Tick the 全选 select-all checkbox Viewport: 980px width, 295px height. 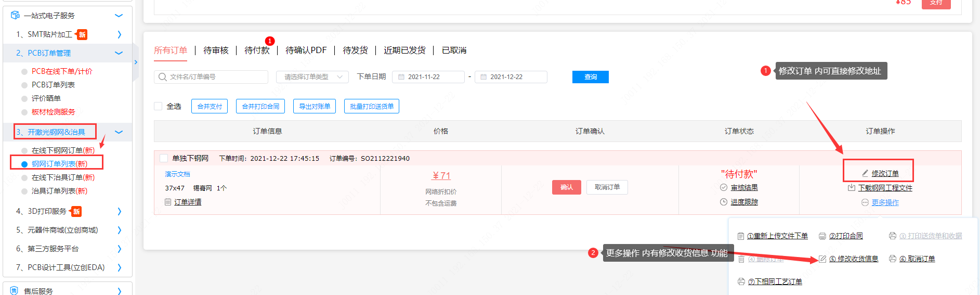coord(159,106)
